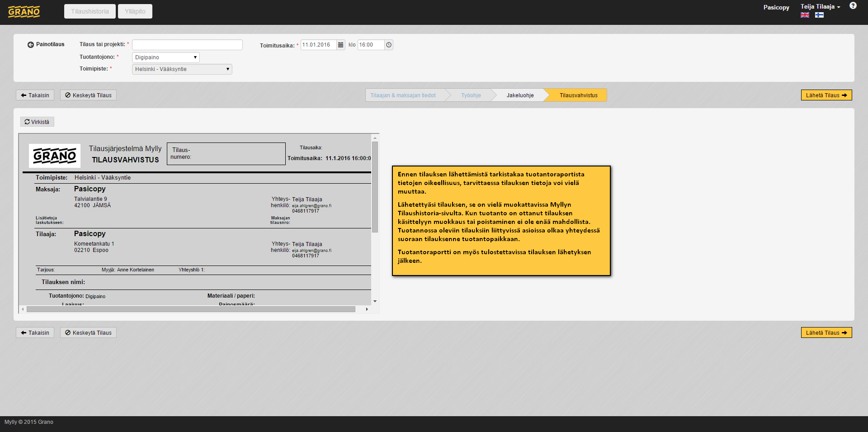This screenshot has width=868, height=432.
Task: Switch language with the Finnish flag
Action: (819, 15)
